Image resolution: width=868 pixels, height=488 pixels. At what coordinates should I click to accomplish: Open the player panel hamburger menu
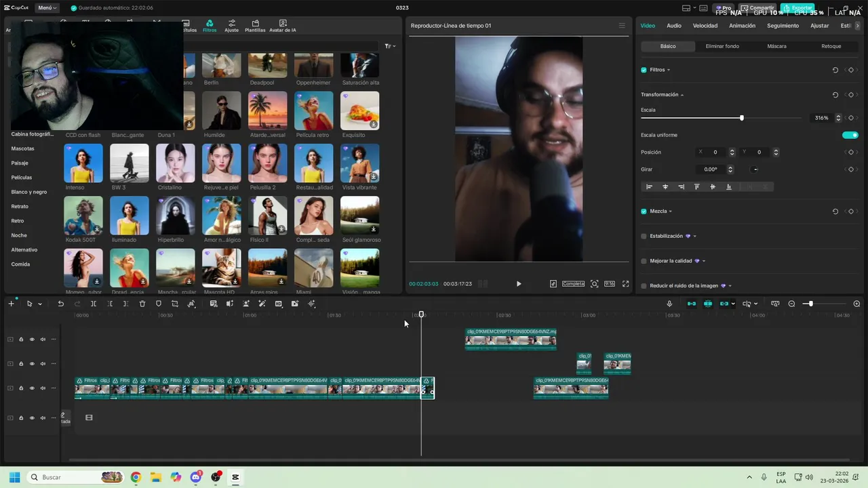tap(622, 26)
